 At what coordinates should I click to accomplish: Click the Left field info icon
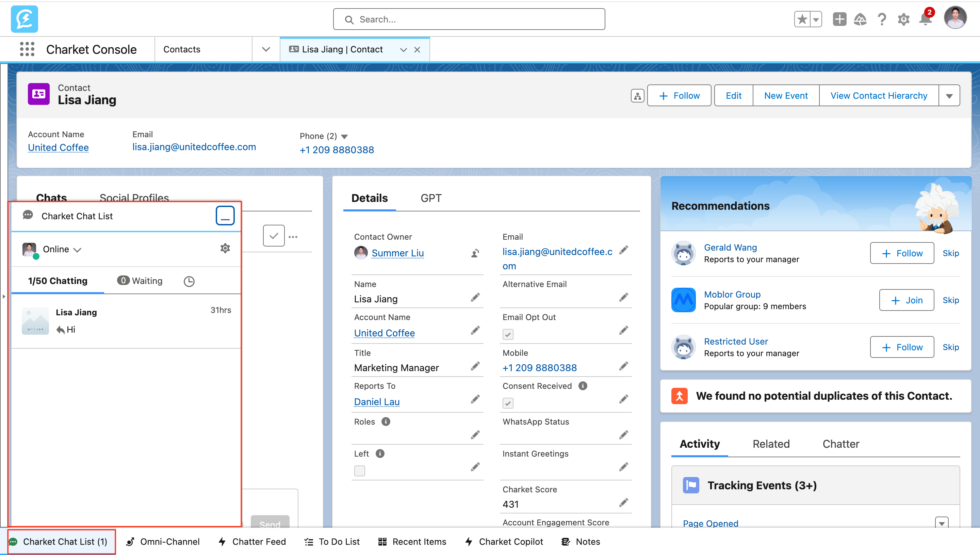380,454
